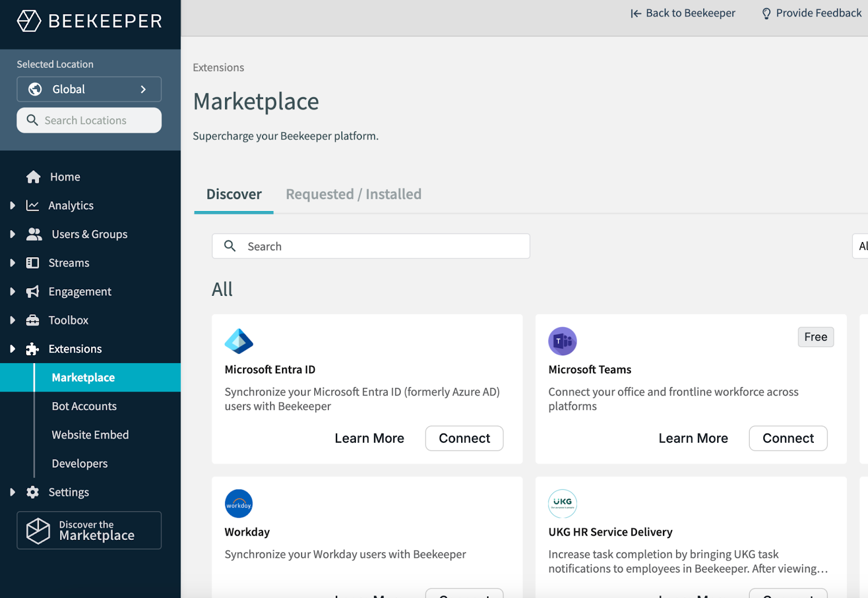868x598 pixels.
Task: Expand the Streams section arrow
Action: [x=12, y=263]
